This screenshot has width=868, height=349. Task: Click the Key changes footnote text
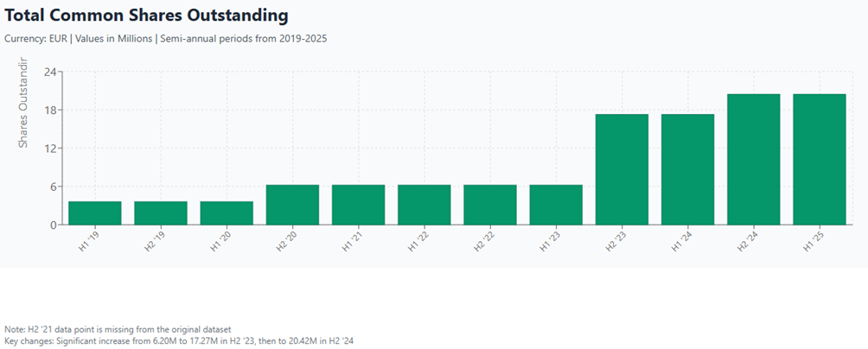coord(179,341)
